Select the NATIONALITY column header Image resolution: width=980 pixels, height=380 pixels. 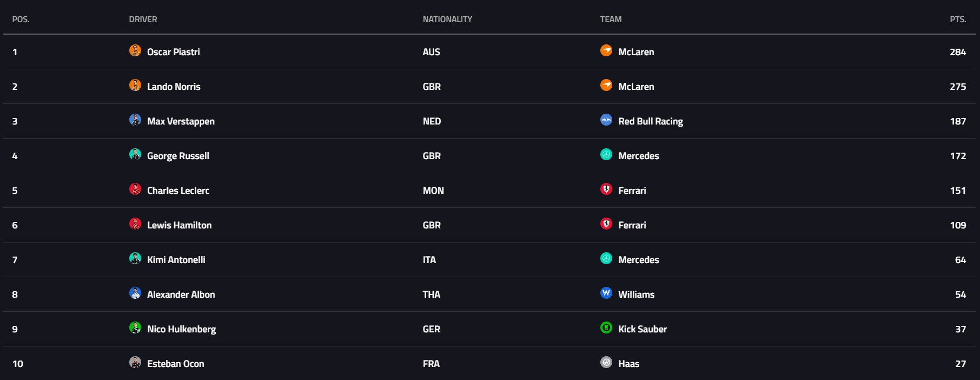tap(447, 19)
